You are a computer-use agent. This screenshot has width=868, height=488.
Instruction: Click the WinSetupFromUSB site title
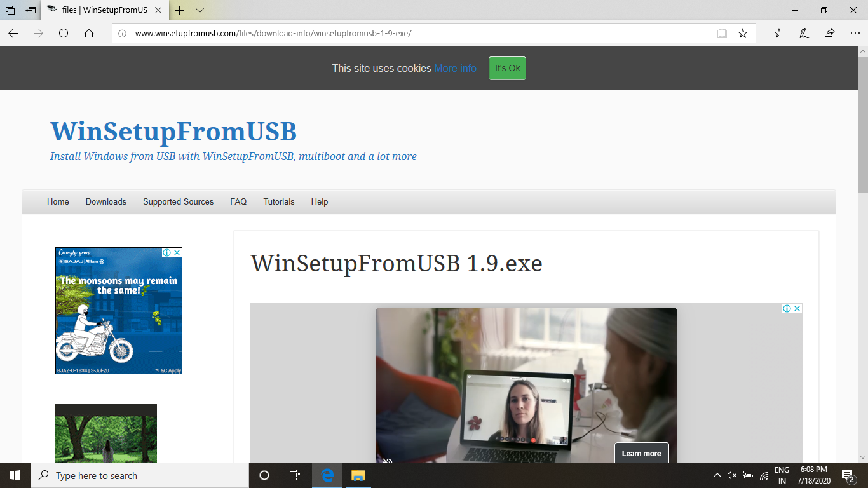[173, 132]
